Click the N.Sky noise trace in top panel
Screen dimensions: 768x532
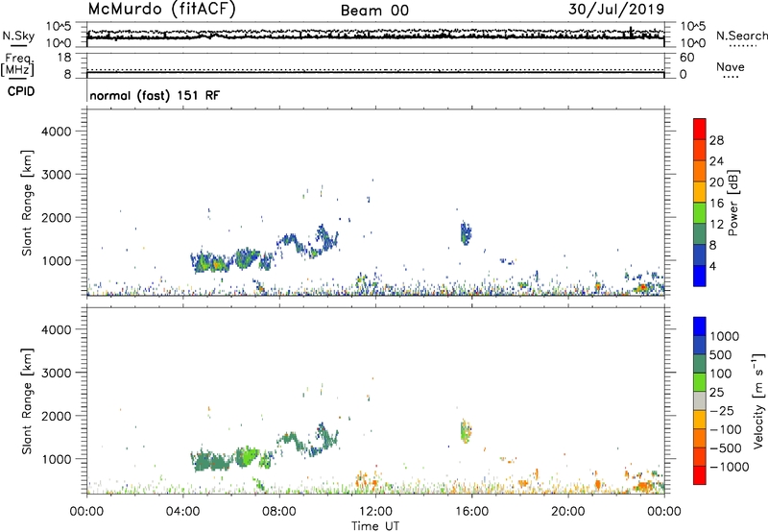click(x=375, y=36)
